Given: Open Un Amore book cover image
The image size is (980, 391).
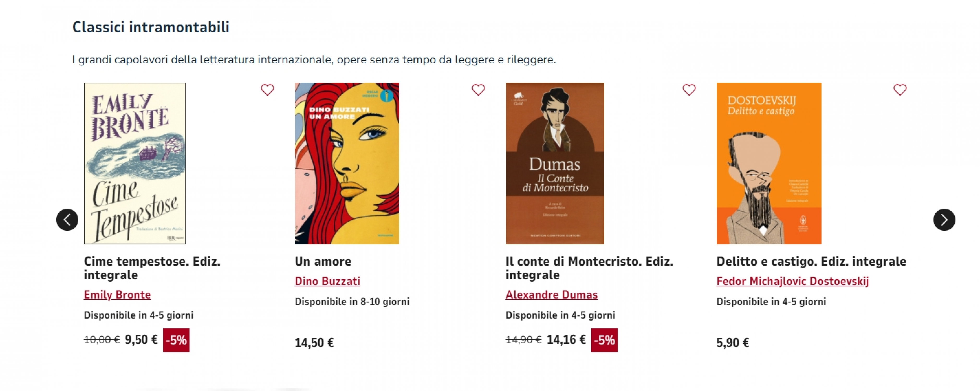Looking at the screenshot, I should 346,163.
